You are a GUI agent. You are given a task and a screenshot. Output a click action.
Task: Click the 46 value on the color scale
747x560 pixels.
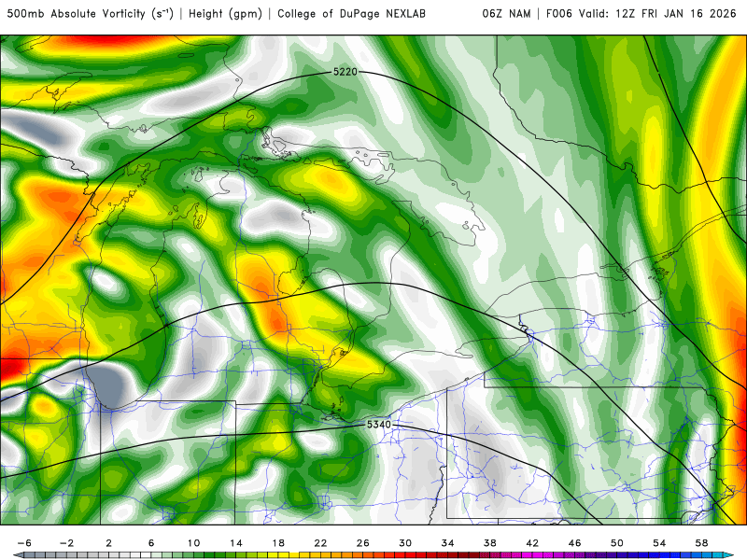[x=574, y=543]
